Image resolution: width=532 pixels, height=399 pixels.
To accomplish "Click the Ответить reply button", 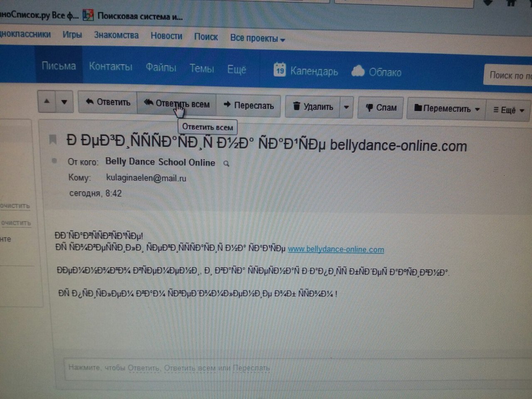I will (108, 102).
